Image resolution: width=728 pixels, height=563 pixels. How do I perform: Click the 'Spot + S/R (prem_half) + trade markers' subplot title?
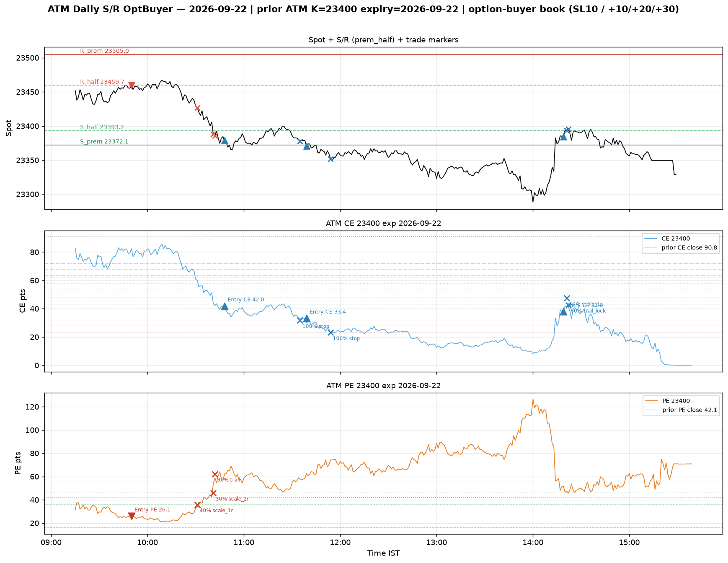click(x=383, y=40)
